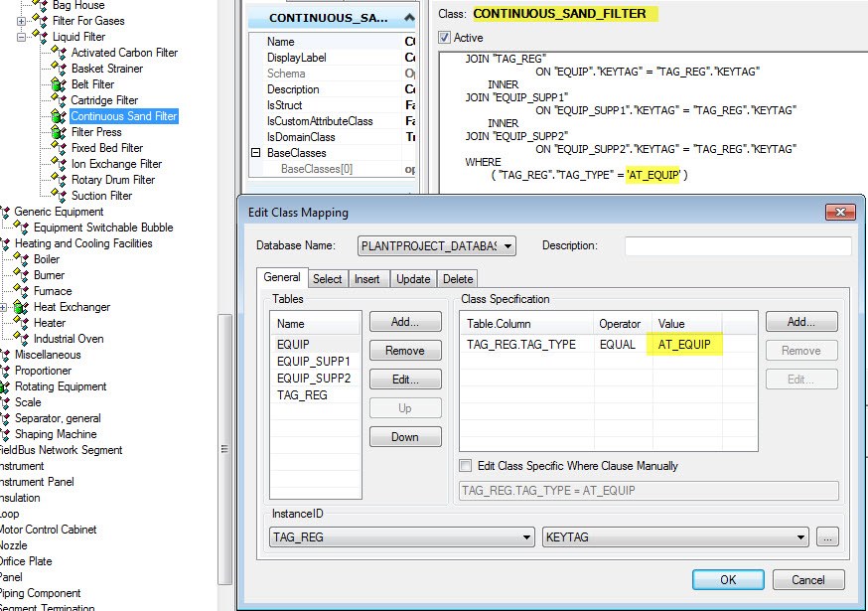Screen dimensions: 868x611
Task: Select the AT_EQUIP value cell
Action: [685, 345]
